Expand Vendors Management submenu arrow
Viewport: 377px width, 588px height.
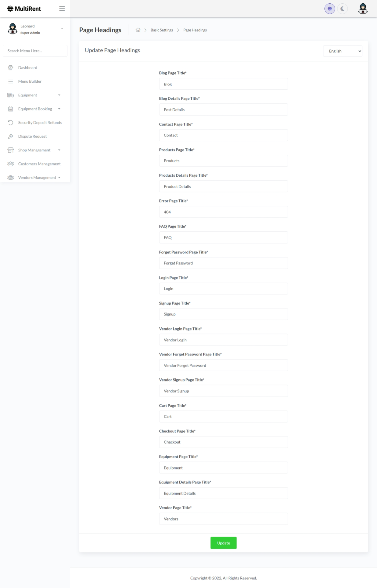click(59, 178)
